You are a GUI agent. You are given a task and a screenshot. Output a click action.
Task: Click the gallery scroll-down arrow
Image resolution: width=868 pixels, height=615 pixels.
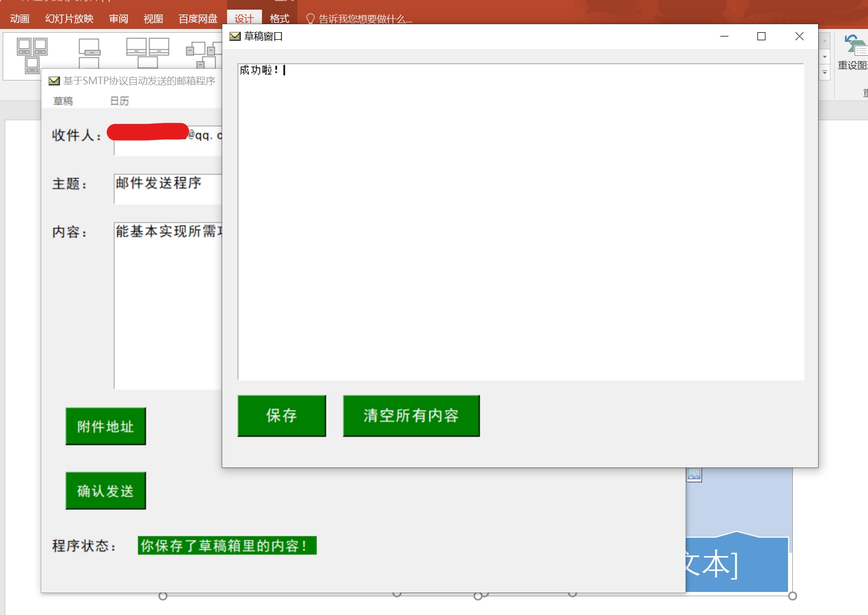[825, 57]
